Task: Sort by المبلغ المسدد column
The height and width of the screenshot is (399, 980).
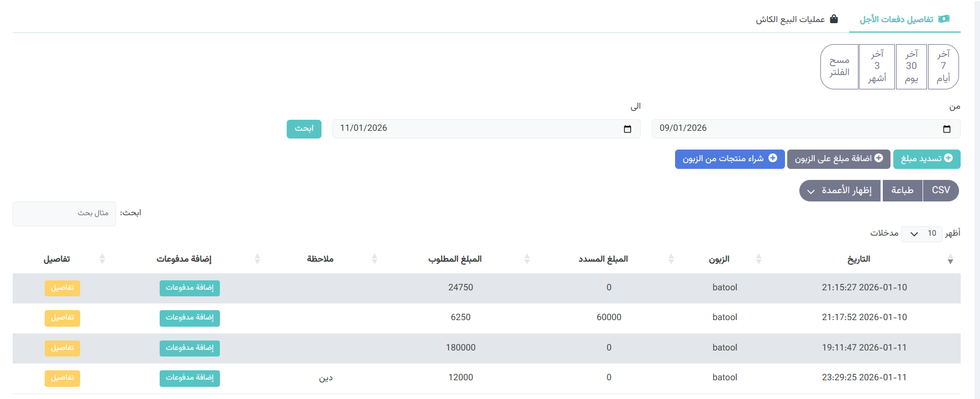Action: point(603,259)
